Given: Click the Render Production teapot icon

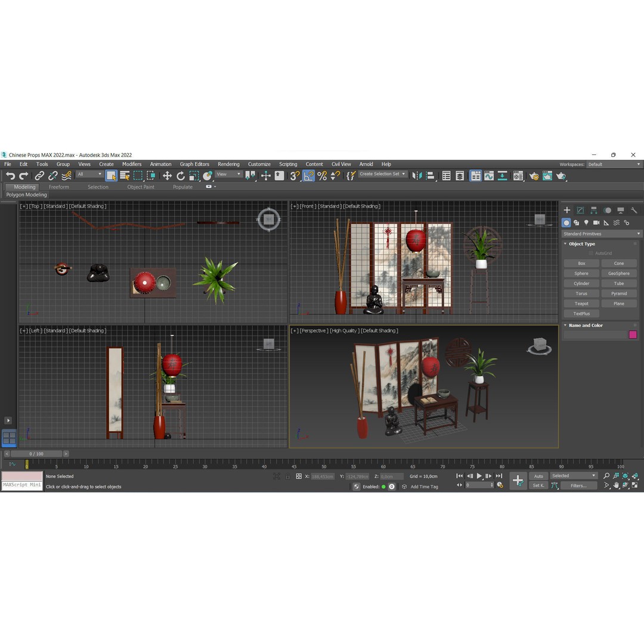Looking at the screenshot, I should [561, 176].
